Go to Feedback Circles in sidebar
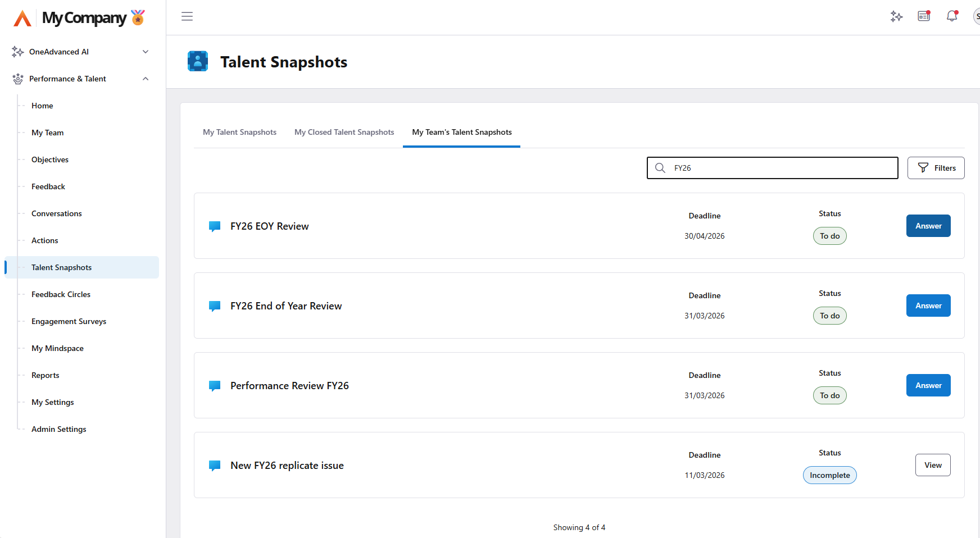980x538 pixels. point(61,294)
